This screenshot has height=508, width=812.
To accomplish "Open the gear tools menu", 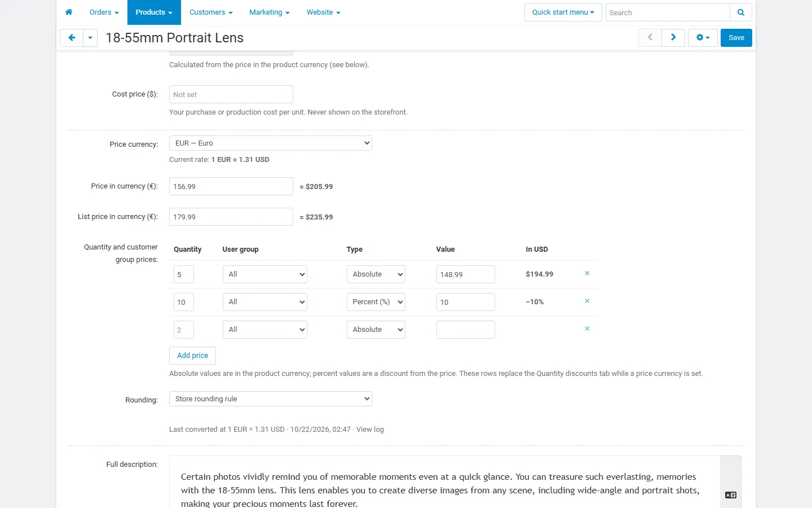I will point(703,38).
